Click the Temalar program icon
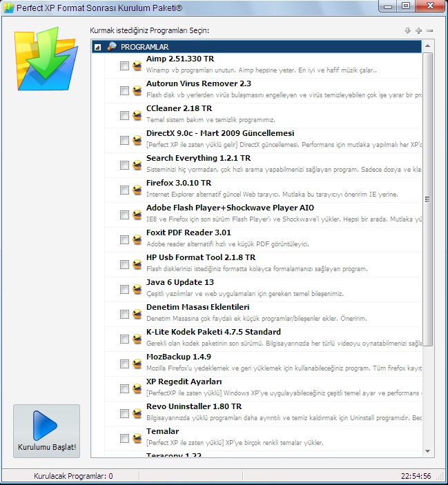This screenshot has height=485, width=448. 137,438
